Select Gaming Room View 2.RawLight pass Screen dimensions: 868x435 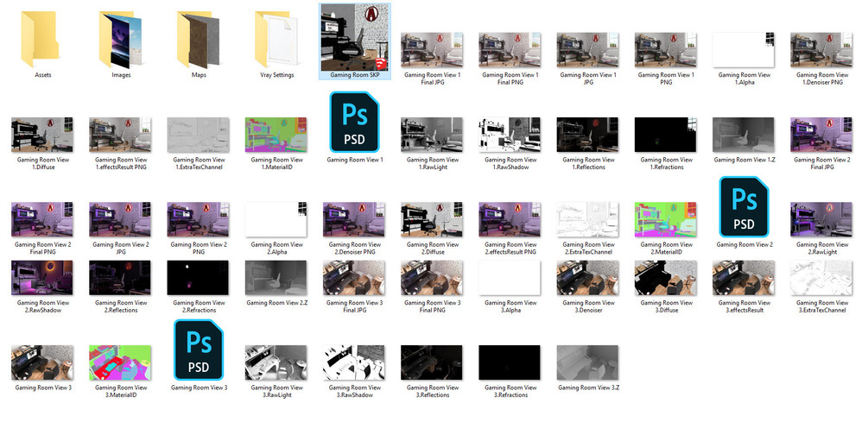822,220
